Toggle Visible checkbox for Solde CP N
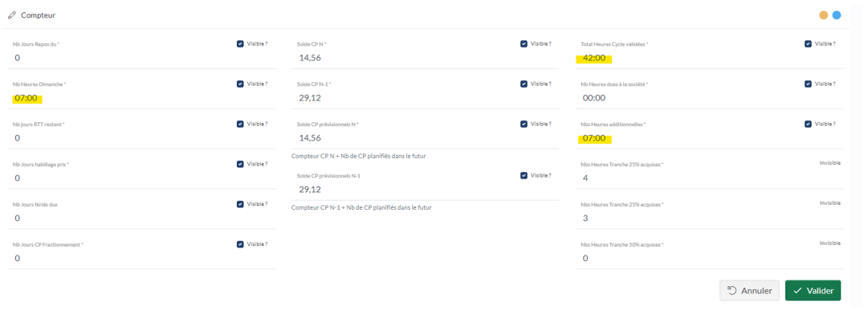The image size is (868, 315). coord(524,43)
